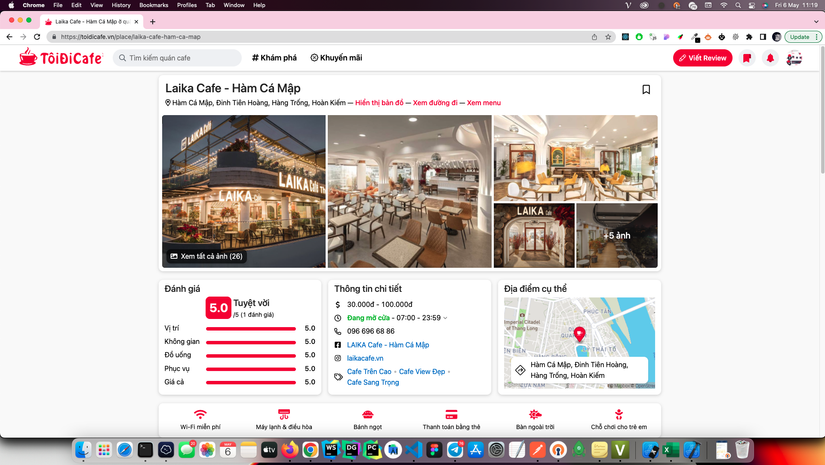This screenshot has width=825, height=465.
Task: Click the Chỗ chơi cho trẻ em icon
Action: 619,415
